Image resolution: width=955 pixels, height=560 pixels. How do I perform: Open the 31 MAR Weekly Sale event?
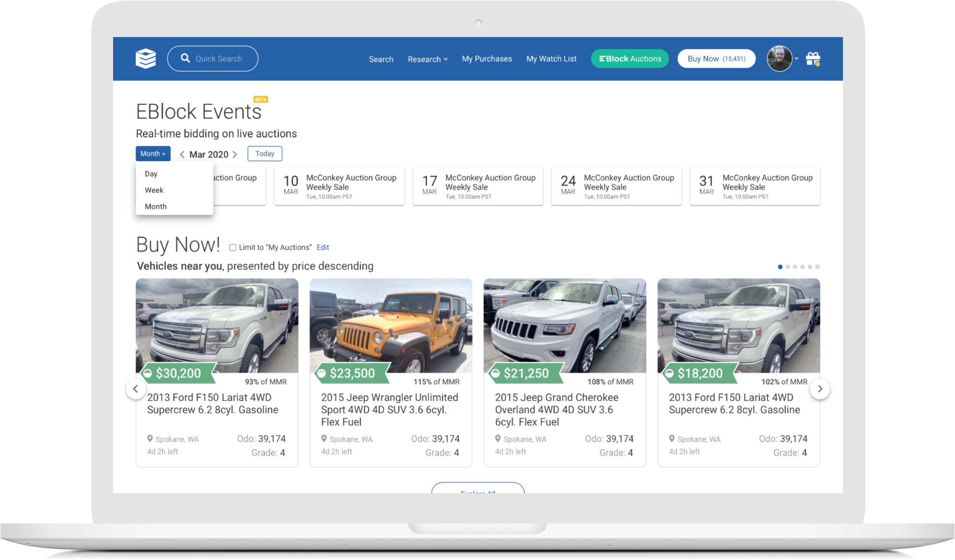755,186
